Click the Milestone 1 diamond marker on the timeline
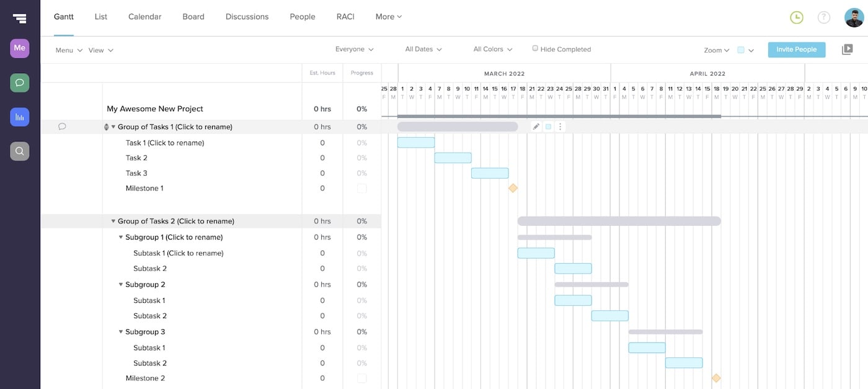This screenshot has width=868, height=389. (513, 188)
